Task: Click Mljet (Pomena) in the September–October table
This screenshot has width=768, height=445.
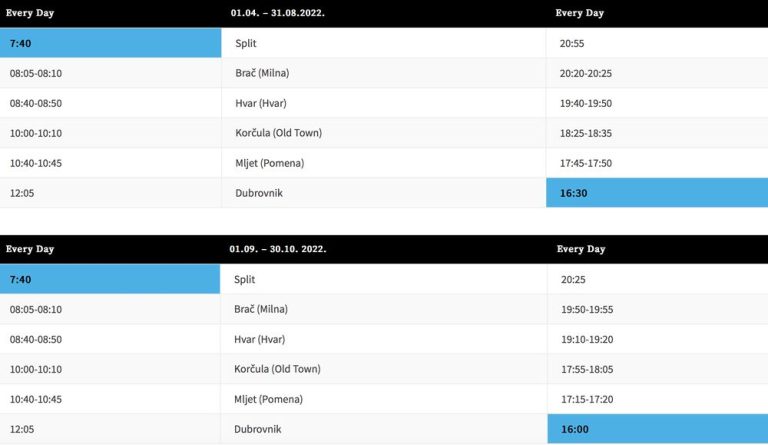Action: 268,400
